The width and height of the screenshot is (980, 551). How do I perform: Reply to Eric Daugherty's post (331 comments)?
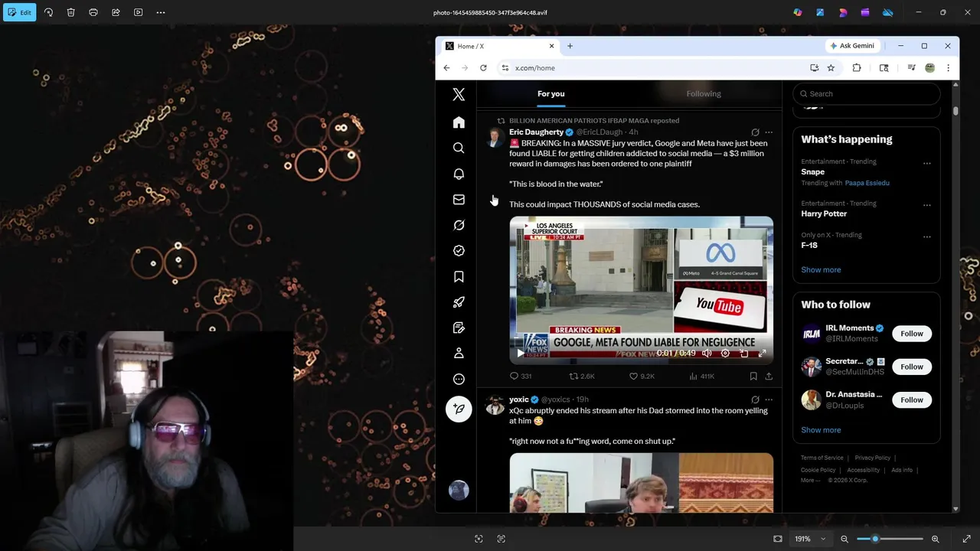point(521,377)
